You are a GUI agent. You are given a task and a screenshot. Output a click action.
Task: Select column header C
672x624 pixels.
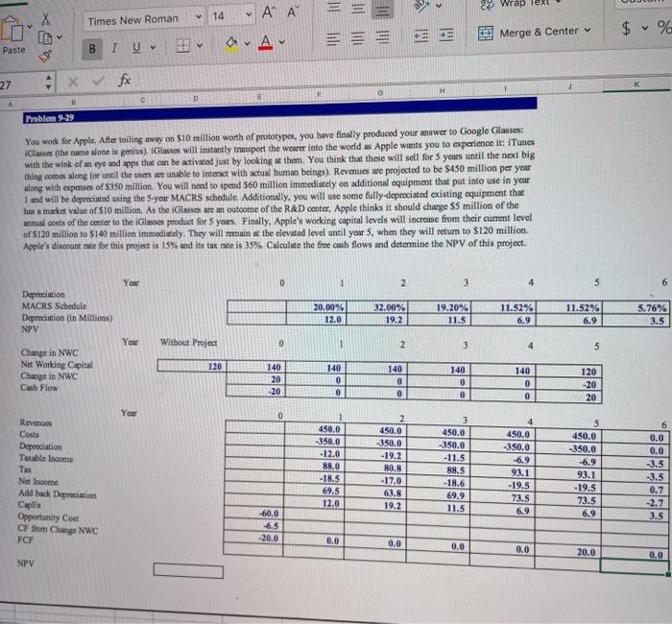coord(143,100)
